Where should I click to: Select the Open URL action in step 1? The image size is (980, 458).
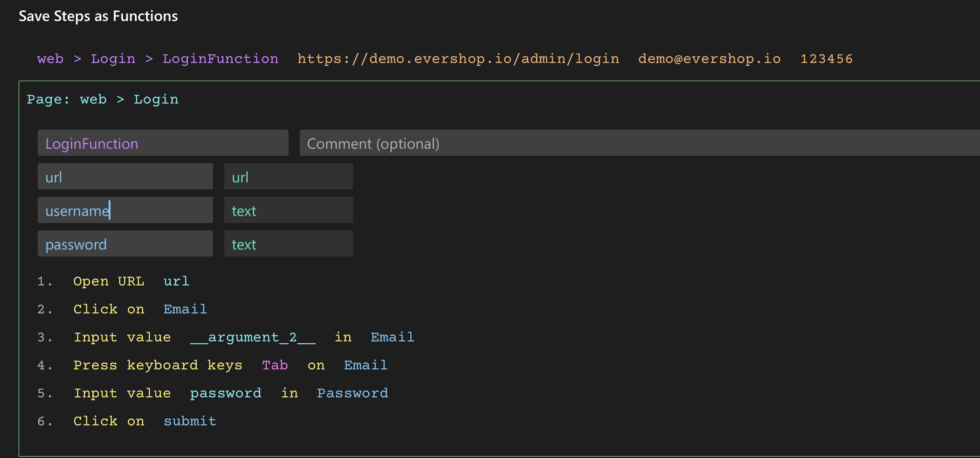109,281
